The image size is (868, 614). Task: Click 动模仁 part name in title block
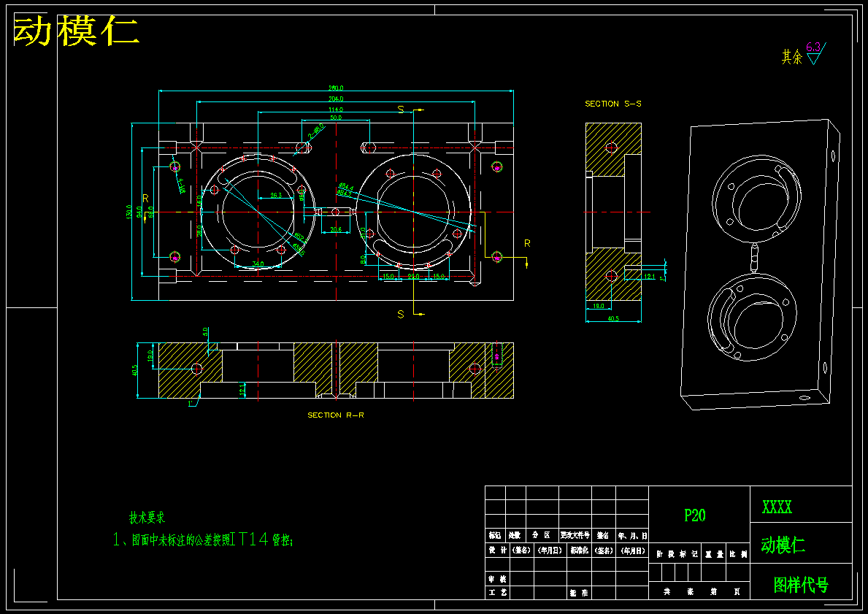coord(783,545)
